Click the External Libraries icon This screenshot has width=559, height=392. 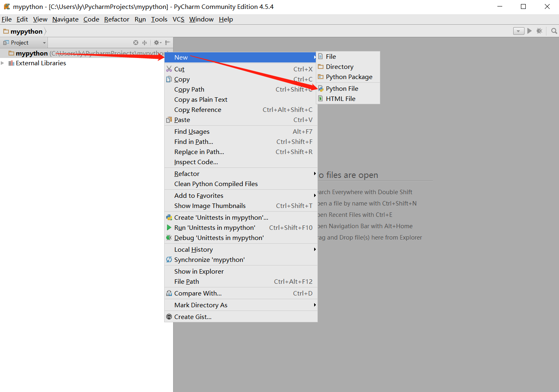11,63
